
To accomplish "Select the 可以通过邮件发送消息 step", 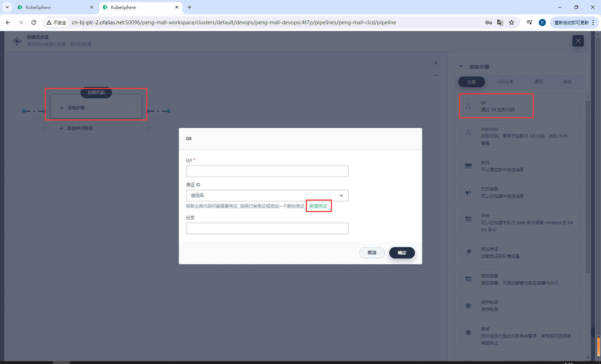I will (502, 170).
